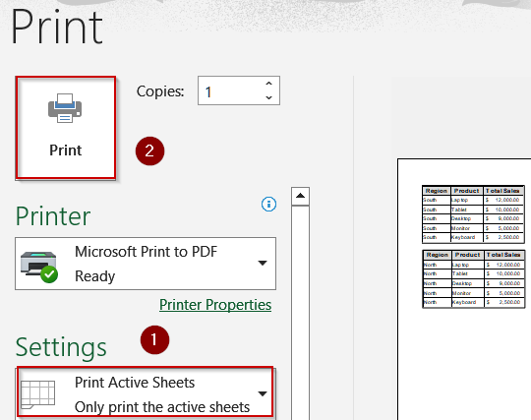Click the print preview page thumbnail
This screenshot has height=420, width=531.
click(x=464, y=289)
